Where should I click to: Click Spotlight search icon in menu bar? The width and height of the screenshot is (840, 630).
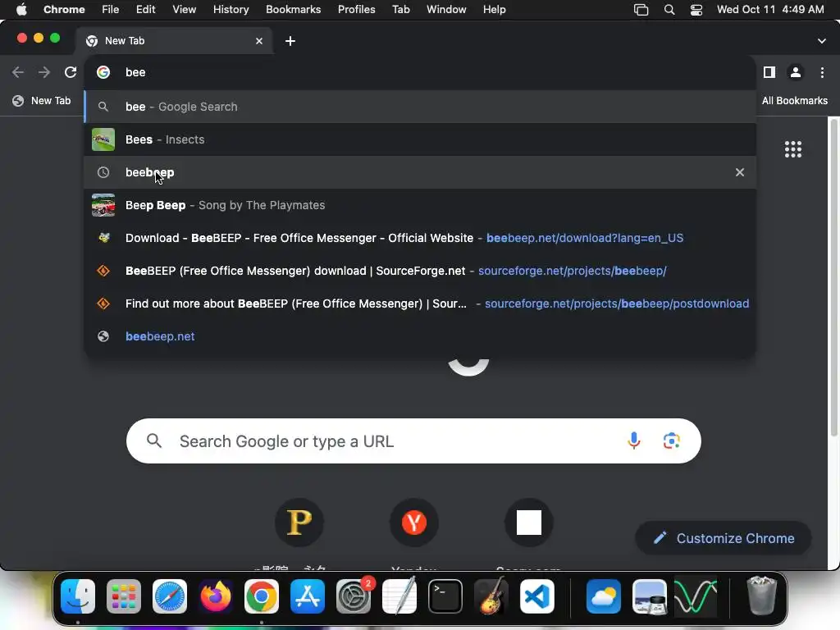point(669,10)
